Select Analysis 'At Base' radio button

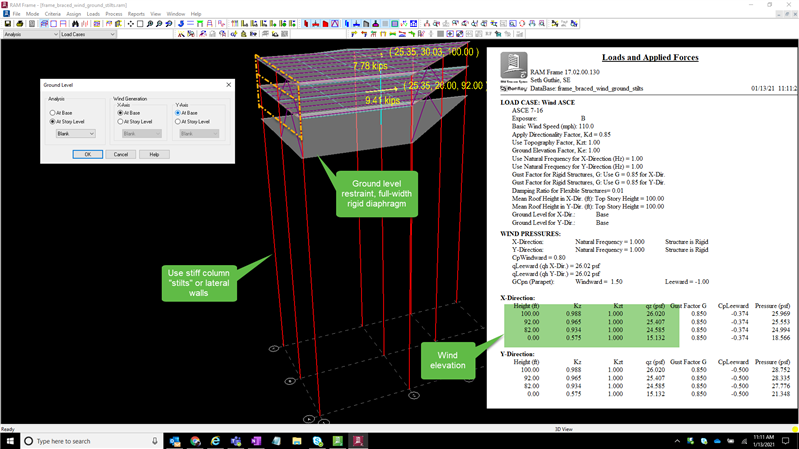tap(53, 113)
